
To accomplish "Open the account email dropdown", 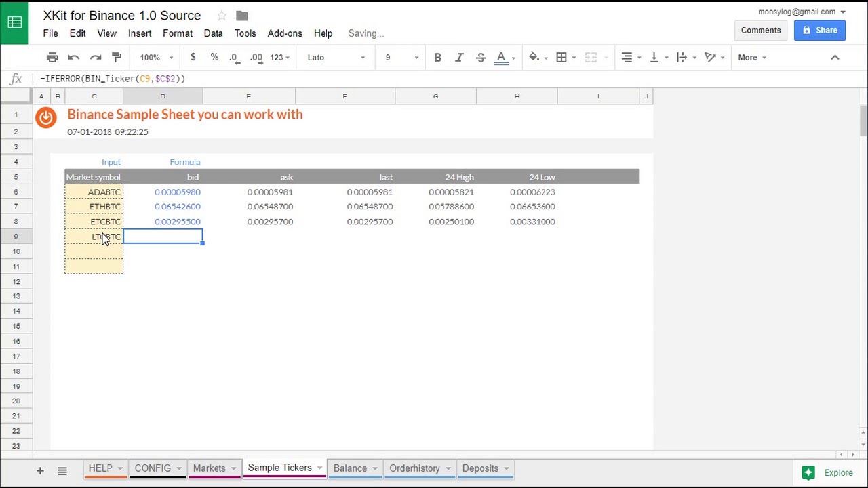I will (x=802, y=12).
